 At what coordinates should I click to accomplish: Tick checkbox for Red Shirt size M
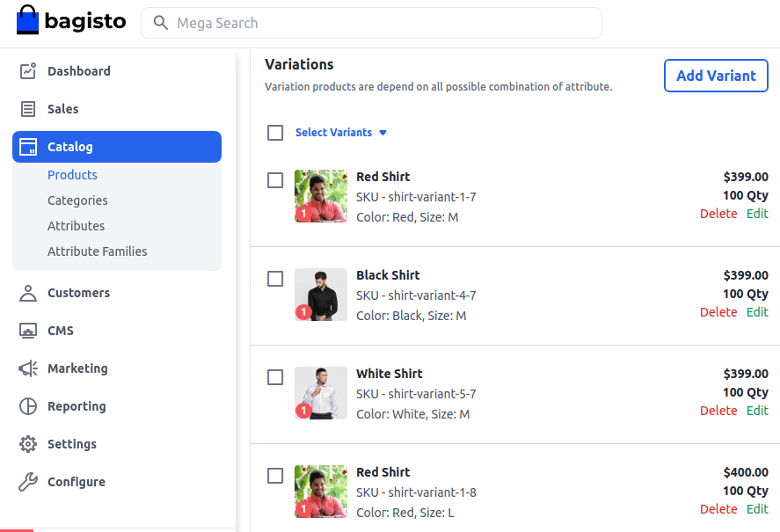click(275, 180)
